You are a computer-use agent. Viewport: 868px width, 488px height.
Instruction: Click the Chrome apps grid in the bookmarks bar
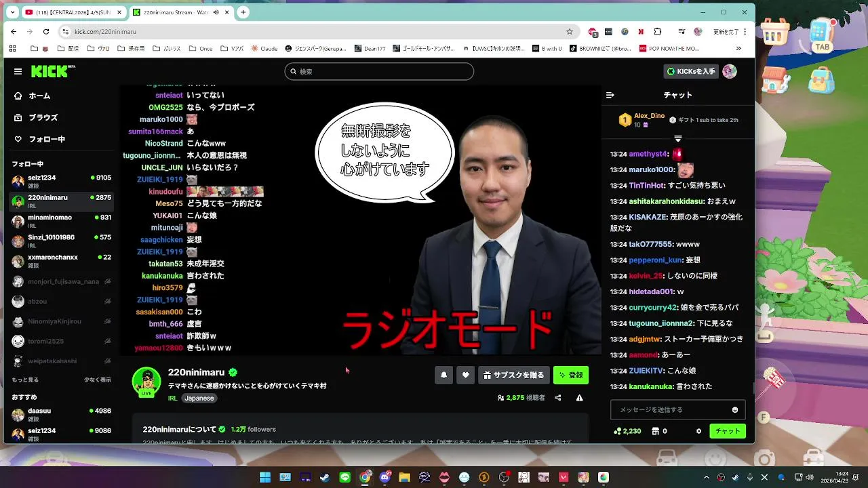pos(12,49)
